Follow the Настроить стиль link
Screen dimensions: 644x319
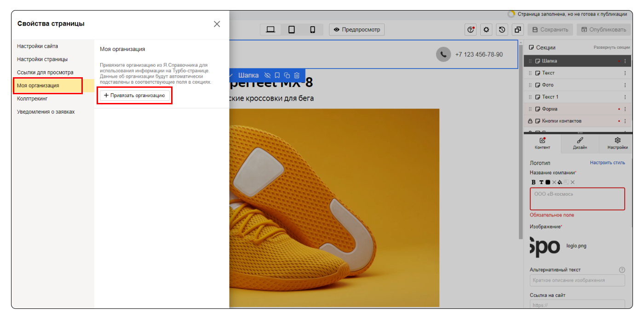607,163
